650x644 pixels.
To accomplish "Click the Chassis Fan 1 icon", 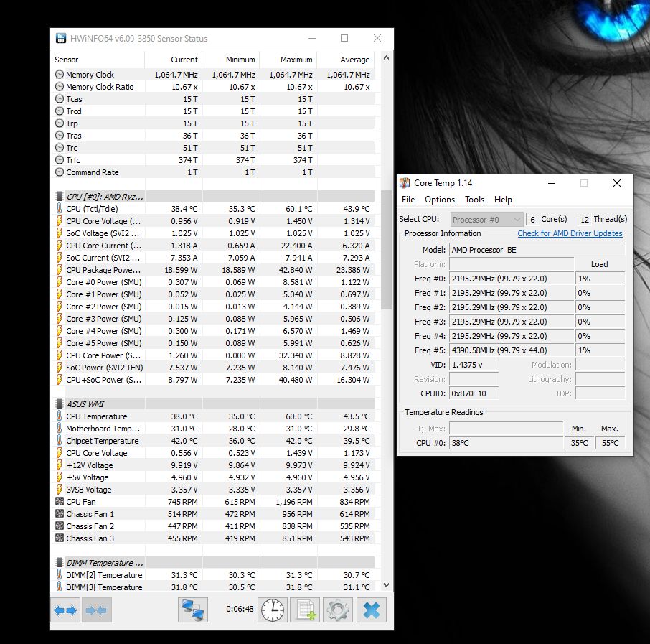I will 60,514.
